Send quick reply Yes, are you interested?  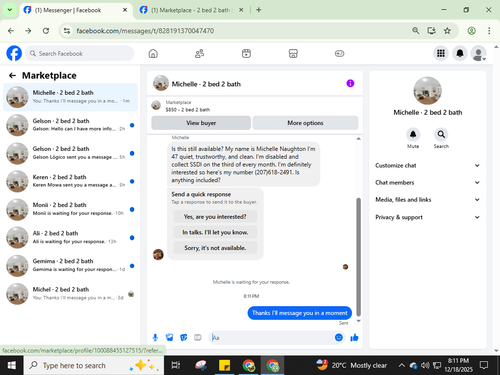click(215, 217)
